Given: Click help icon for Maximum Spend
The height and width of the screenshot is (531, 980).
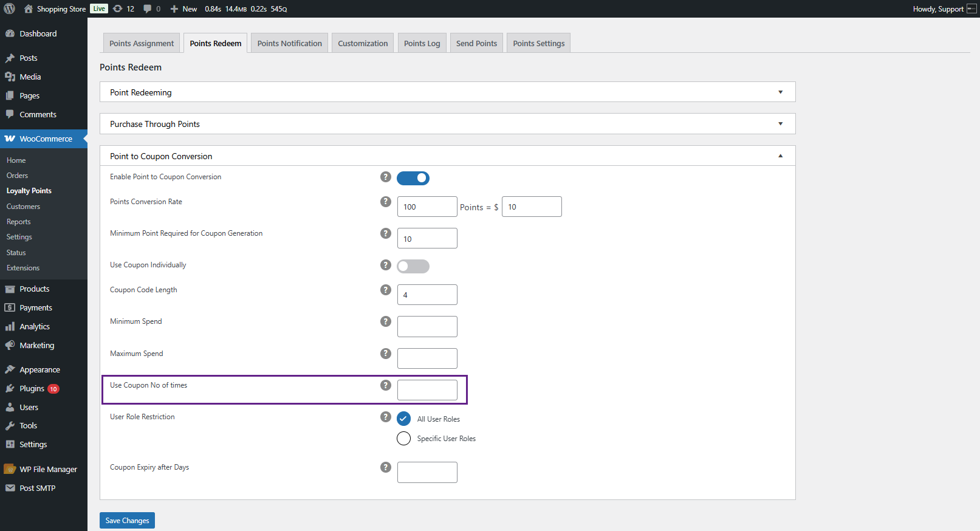Looking at the screenshot, I should point(385,354).
